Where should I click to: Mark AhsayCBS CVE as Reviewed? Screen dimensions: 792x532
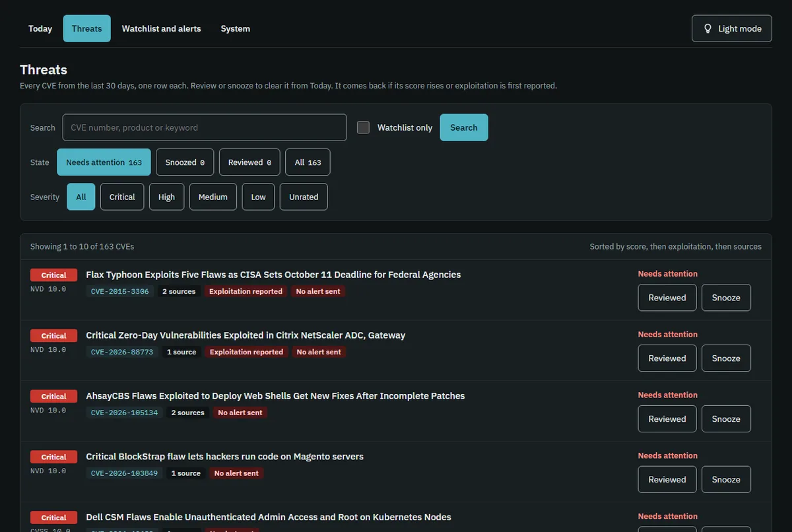point(667,419)
